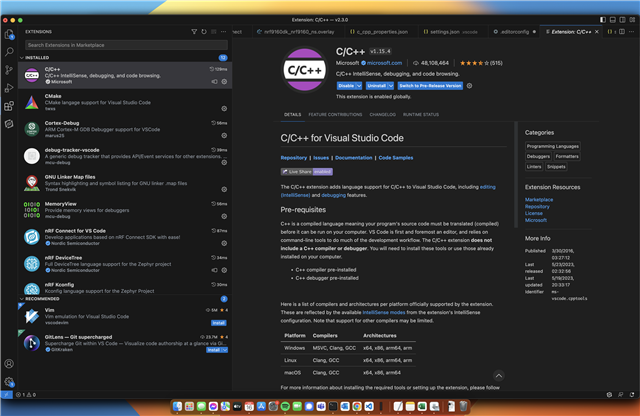Install the Vim extension
The image size is (640, 416).
219,323
